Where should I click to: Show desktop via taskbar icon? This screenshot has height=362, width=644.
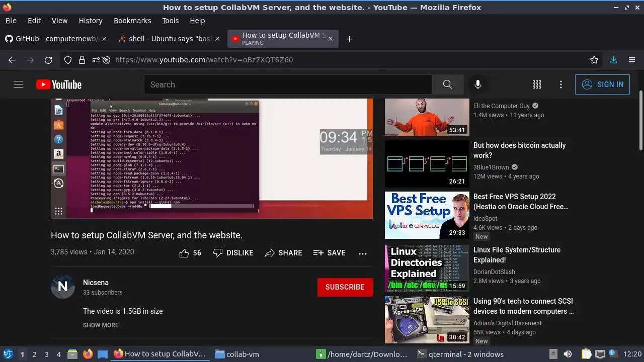[x=103, y=354]
